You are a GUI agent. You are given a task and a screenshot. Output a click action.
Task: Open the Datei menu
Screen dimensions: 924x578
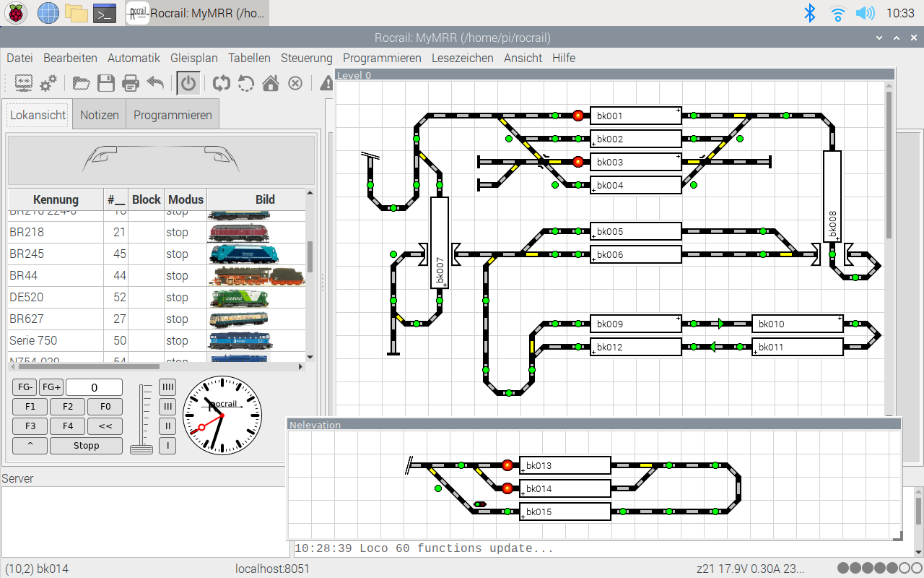[20, 58]
